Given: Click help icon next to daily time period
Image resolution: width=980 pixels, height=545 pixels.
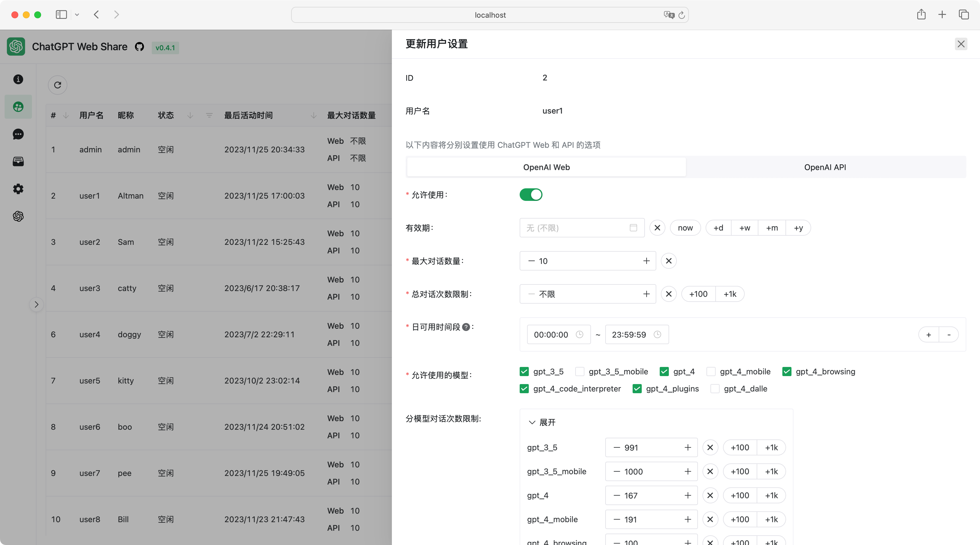Looking at the screenshot, I should point(466,327).
